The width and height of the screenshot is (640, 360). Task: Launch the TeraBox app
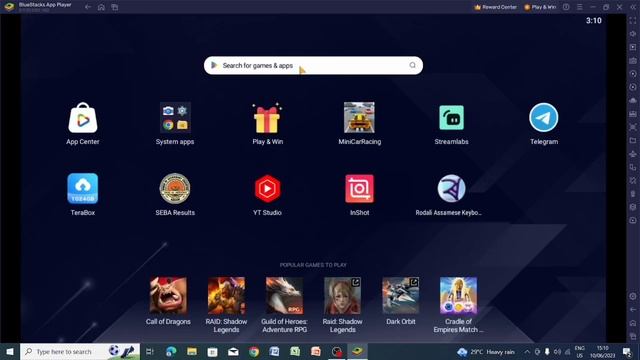83,189
